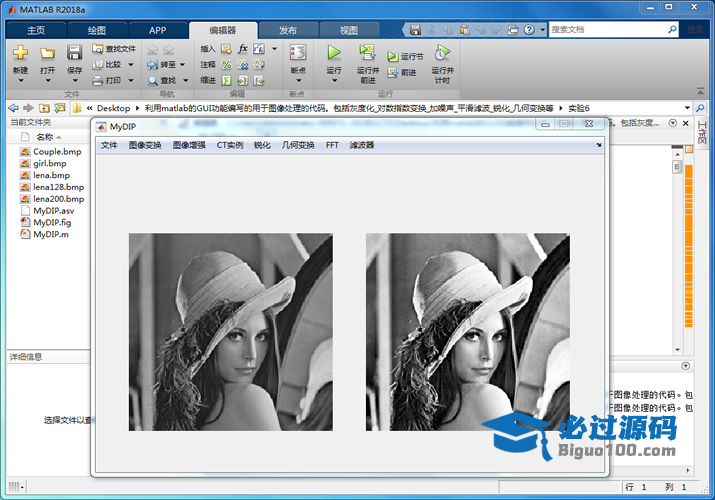Switch to the Plots (绘图) tab

click(x=97, y=30)
